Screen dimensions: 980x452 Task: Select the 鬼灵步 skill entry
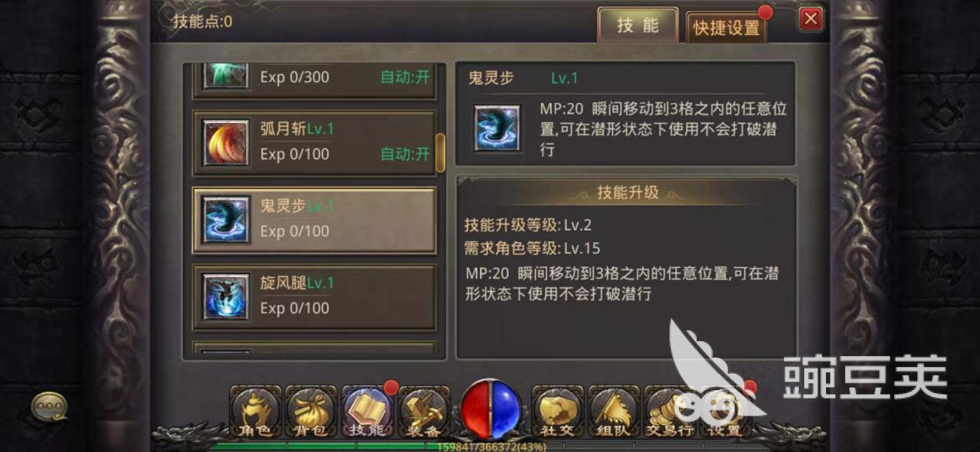pyautogui.click(x=314, y=220)
